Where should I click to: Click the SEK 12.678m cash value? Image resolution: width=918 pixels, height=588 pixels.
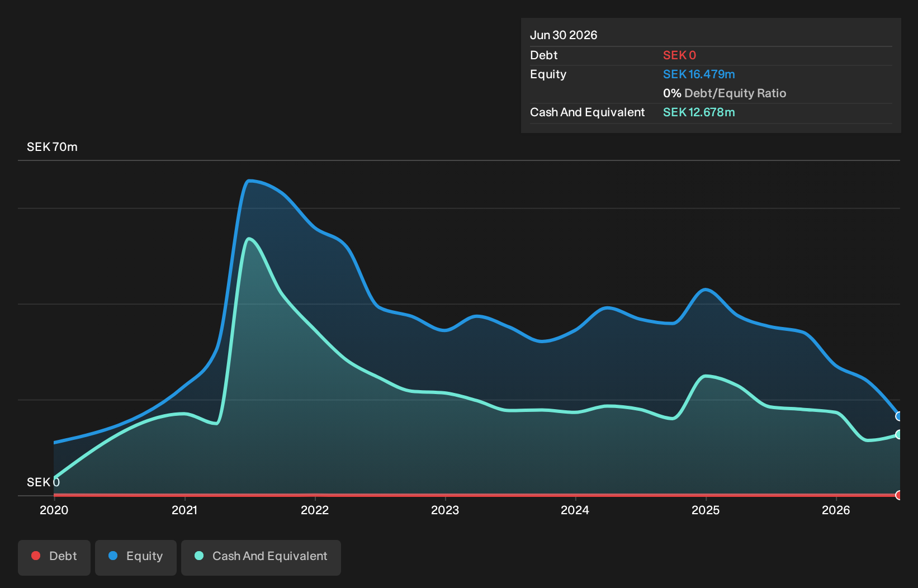coord(699,112)
